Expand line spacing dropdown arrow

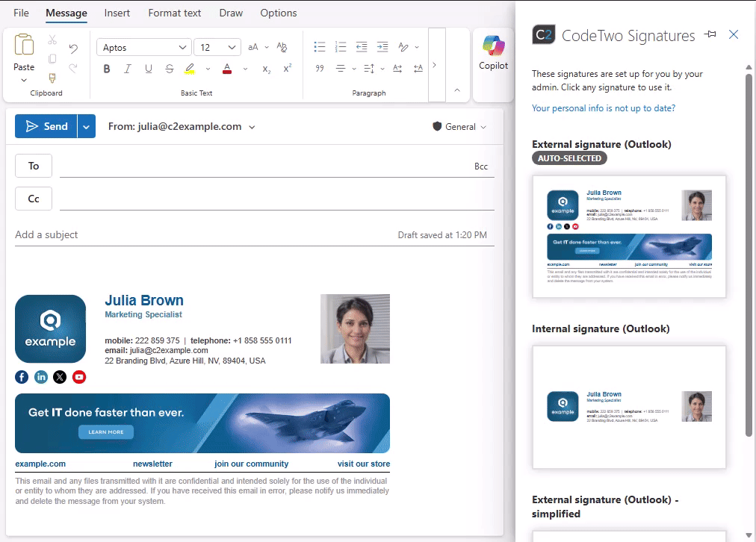(x=382, y=69)
